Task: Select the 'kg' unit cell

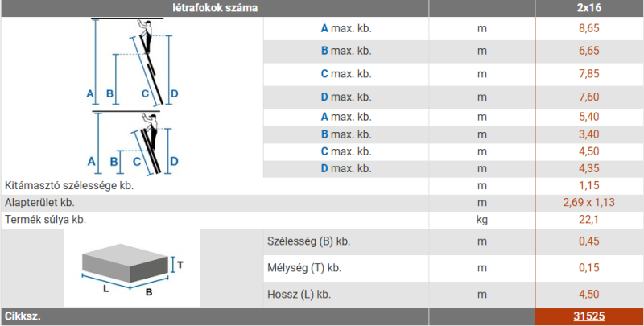Action: coord(482,219)
